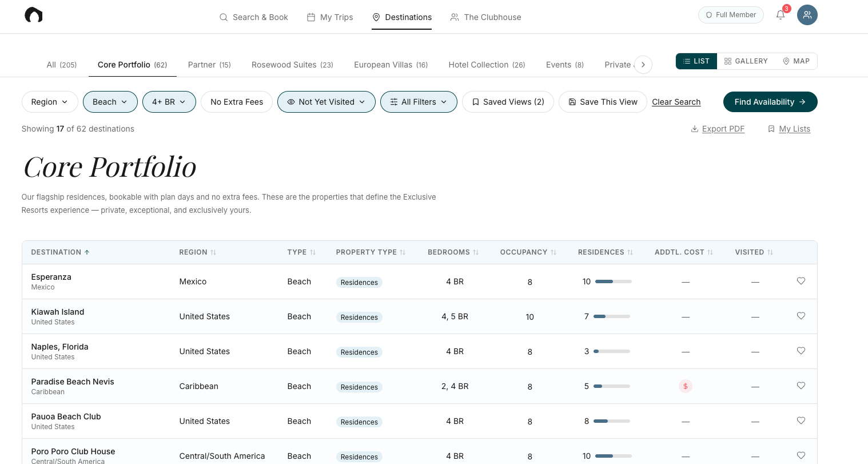This screenshot has width=868, height=464.
Task: Sort table by Visited column
Action: click(x=754, y=252)
